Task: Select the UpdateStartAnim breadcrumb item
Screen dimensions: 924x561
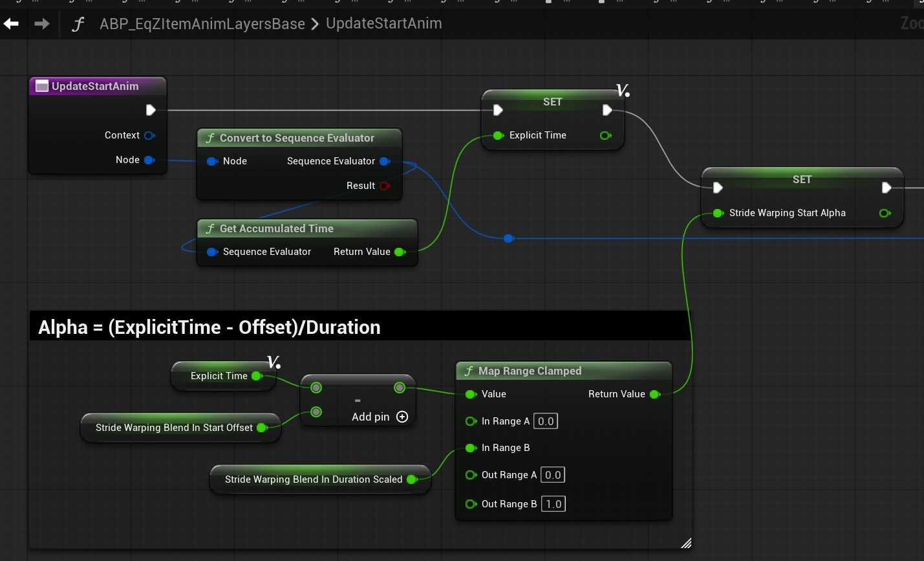Action: pos(383,24)
